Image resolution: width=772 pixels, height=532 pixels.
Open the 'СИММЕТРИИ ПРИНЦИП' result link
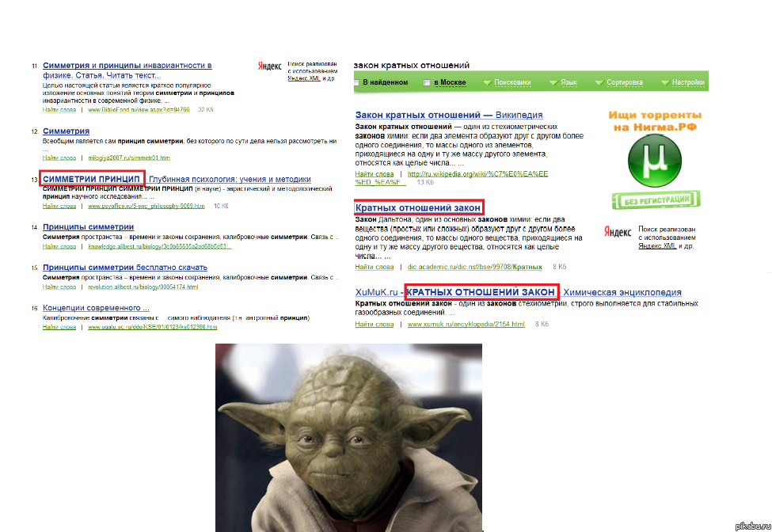(x=92, y=179)
